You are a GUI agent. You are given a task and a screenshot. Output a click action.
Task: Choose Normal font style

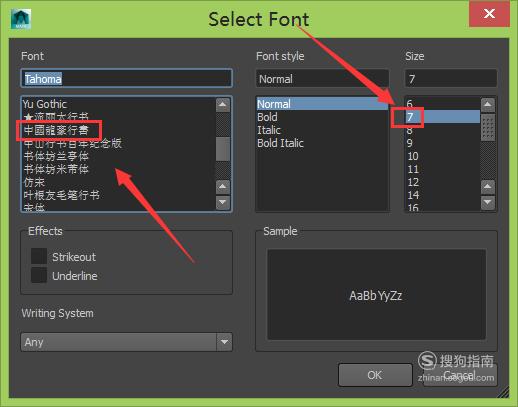coord(322,104)
